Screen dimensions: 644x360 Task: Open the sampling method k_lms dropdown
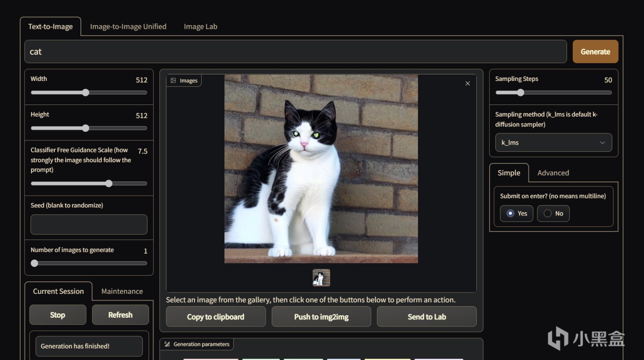[553, 142]
